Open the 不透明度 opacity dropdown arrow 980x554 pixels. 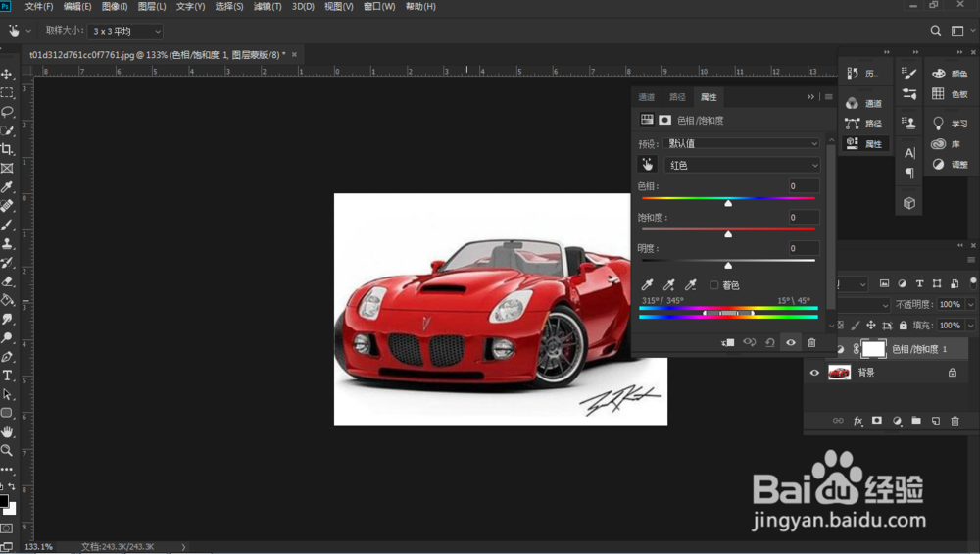point(970,305)
